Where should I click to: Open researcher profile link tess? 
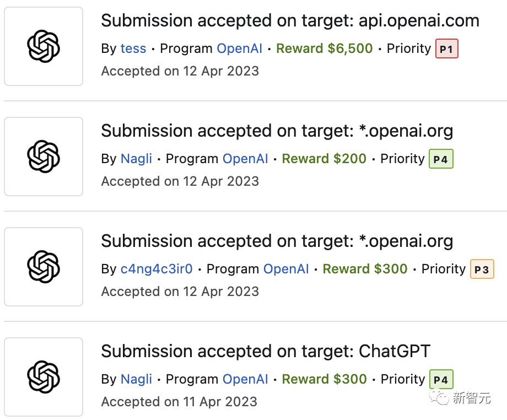click(x=133, y=49)
